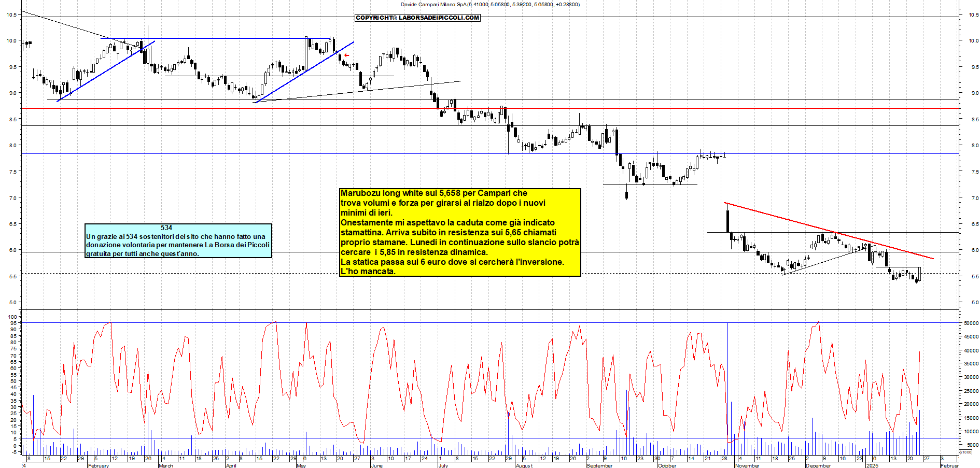The image size is (980, 468).
Task: Click "La statica passa sui 6 euro" line
Action: (x=394, y=262)
